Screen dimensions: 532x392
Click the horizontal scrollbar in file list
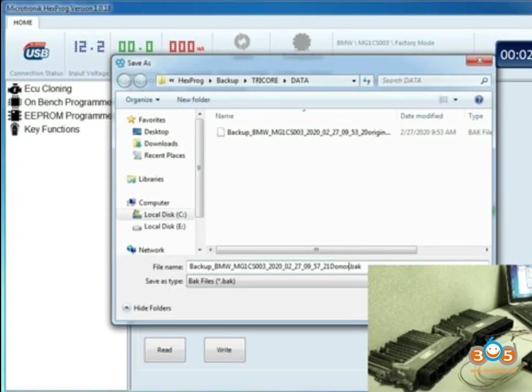pyautogui.click(x=316, y=250)
